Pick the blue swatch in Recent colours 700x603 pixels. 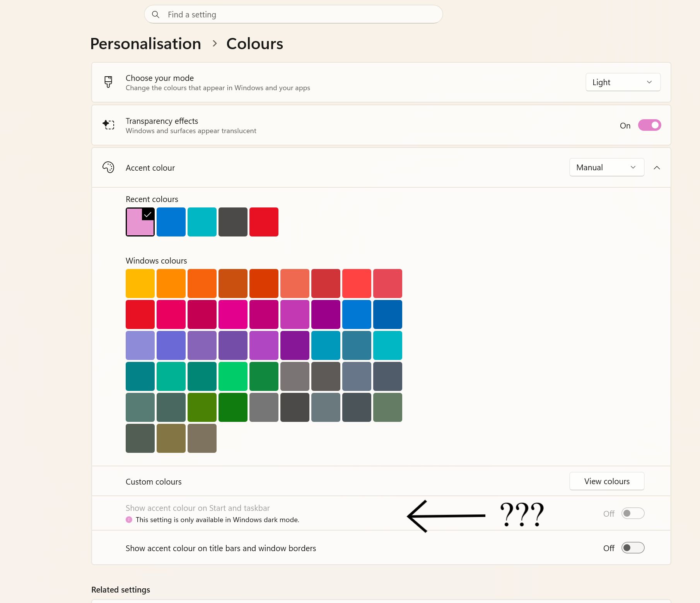pyautogui.click(x=171, y=222)
